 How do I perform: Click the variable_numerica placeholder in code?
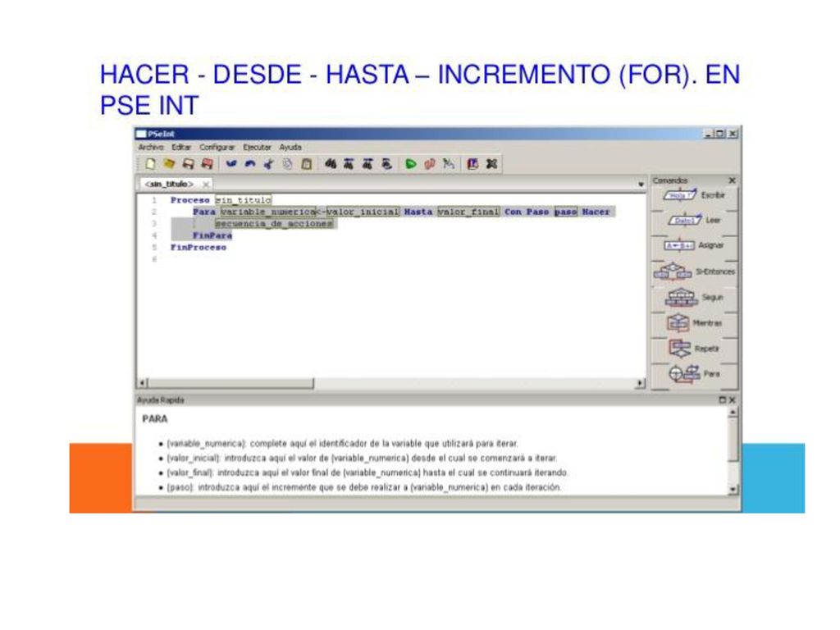click(268, 212)
